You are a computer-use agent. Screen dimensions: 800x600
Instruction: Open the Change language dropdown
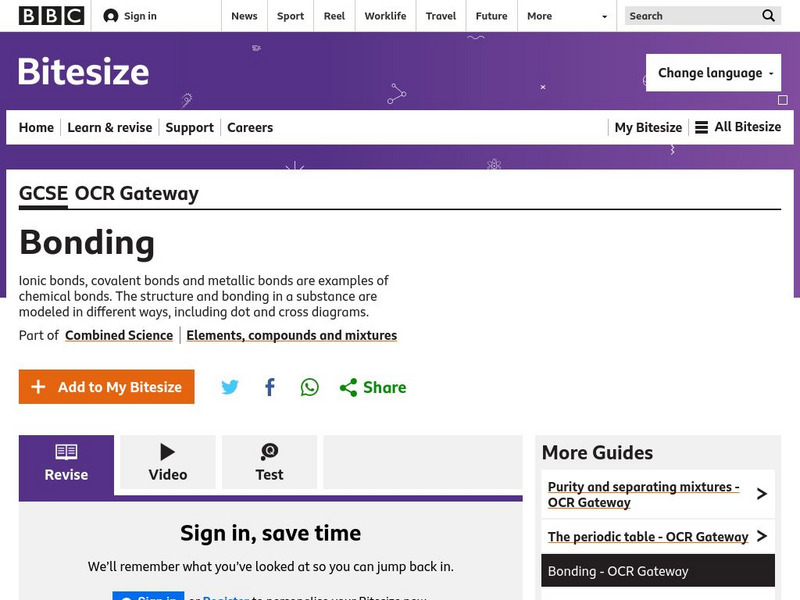(713, 73)
